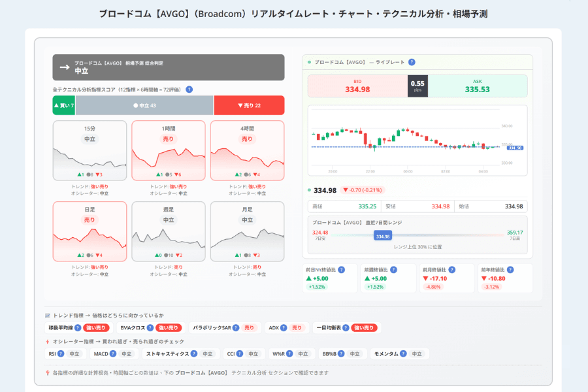Click the 強い売り badge beside 一目均衡表

(x=364, y=328)
